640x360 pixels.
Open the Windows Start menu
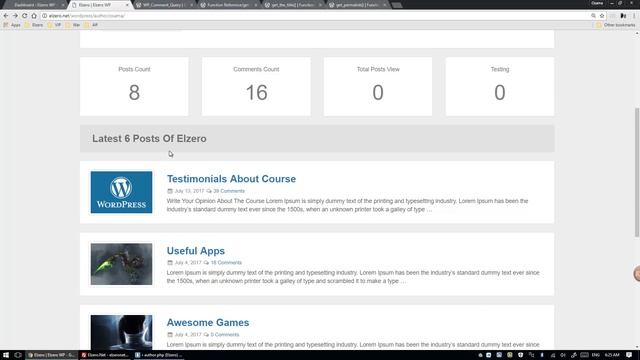click(x=6, y=355)
